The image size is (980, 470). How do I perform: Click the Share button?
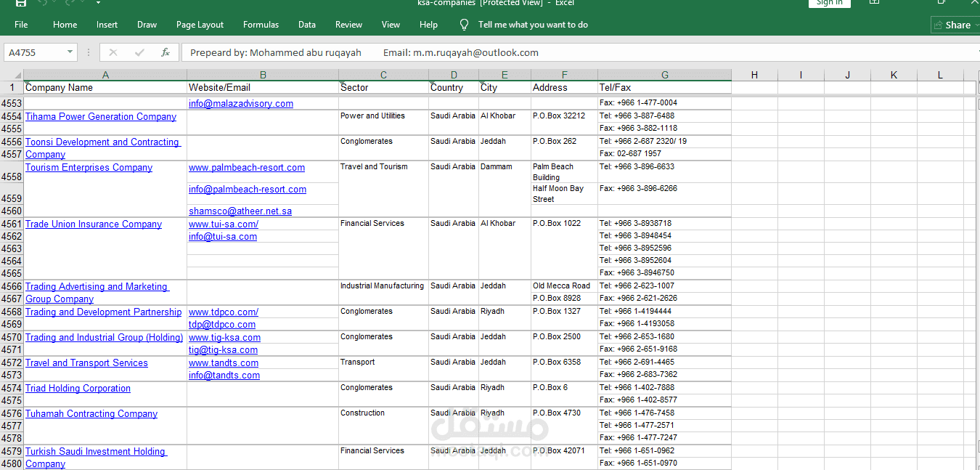955,25
